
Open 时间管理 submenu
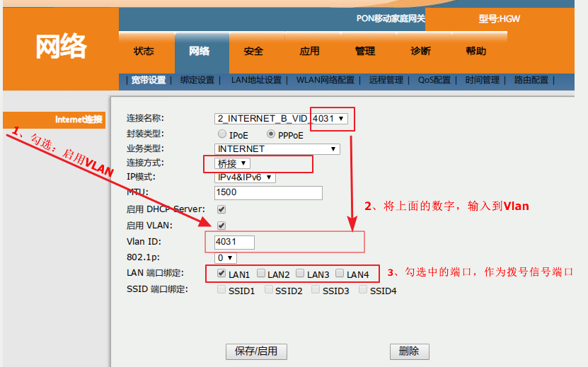(x=483, y=80)
